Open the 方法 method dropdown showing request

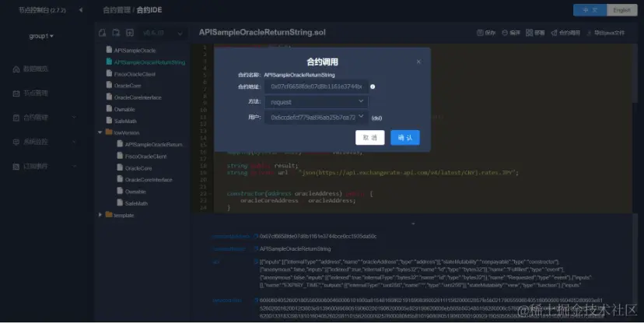(317, 102)
